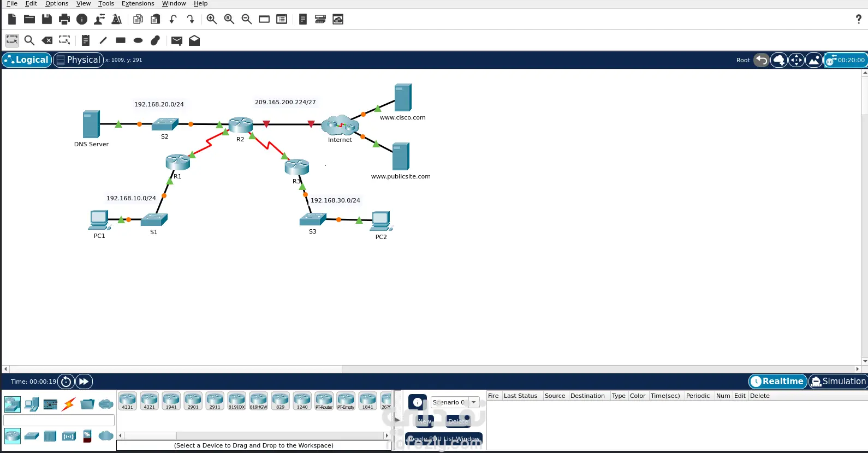Activate the Delete tool

(47, 40)
